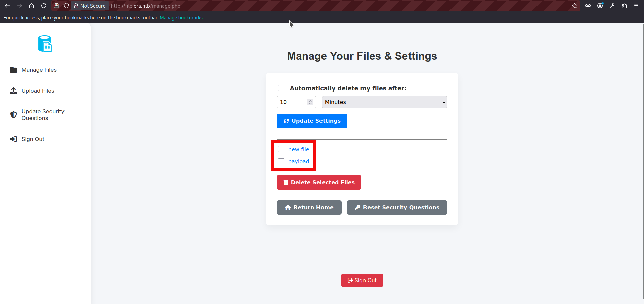Click the wrench developer tools icon
The height and width of the screenshot is (304, 644).
[x=612, y=6]
